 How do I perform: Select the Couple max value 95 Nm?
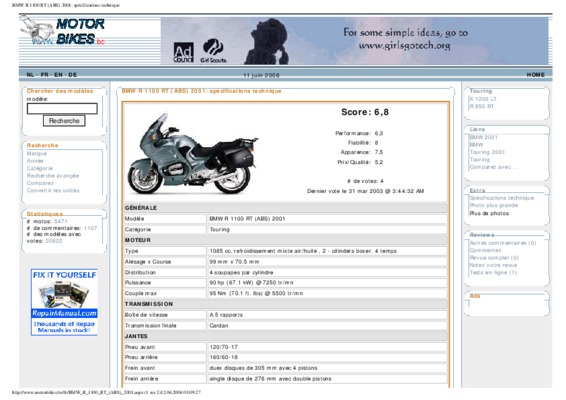point(256,294)
